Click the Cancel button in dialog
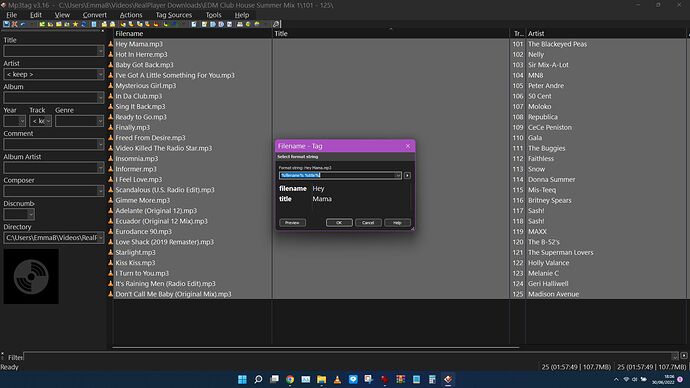 tap(368, 223)
